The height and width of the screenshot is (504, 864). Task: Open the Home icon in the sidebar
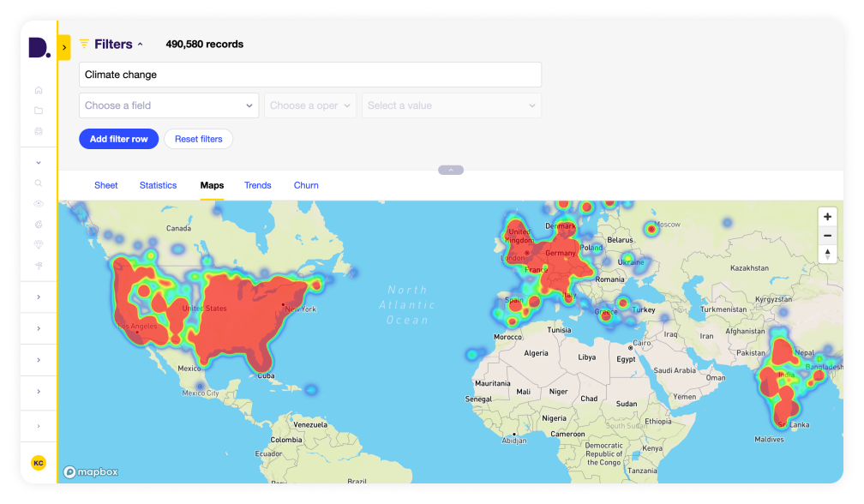click(x=39, y=90)
